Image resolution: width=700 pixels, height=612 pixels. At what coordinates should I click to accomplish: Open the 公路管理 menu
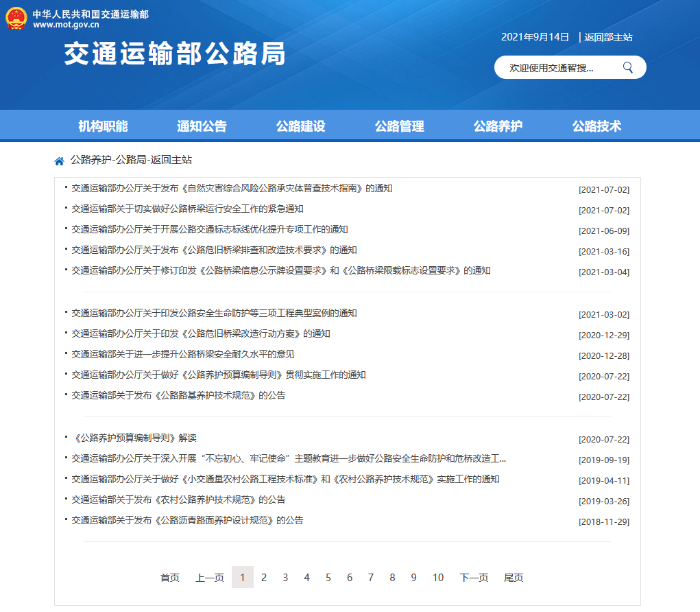point(400,126)
